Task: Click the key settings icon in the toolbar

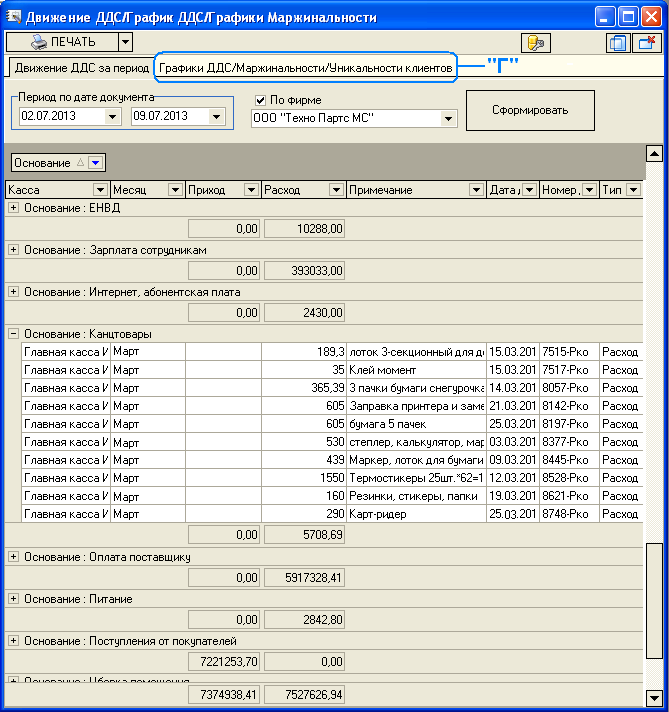Action: [536, 43]
